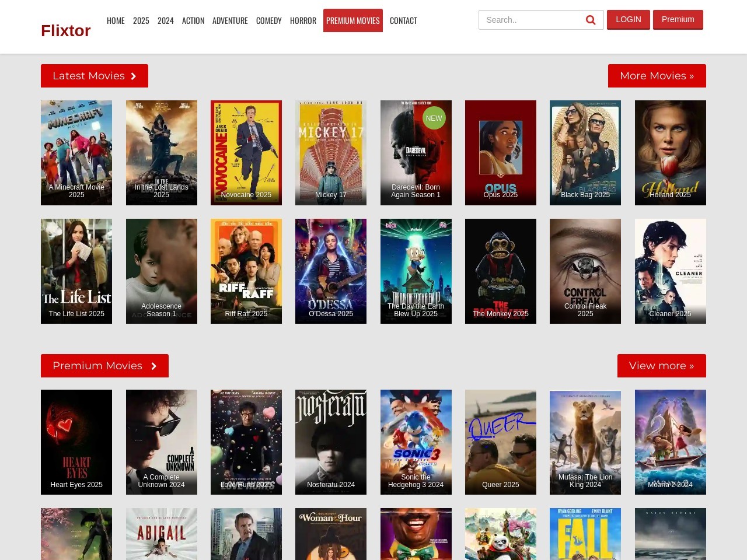
Task: Open Adolescence Season 1 poster
Action: click(x=162, y=271)
